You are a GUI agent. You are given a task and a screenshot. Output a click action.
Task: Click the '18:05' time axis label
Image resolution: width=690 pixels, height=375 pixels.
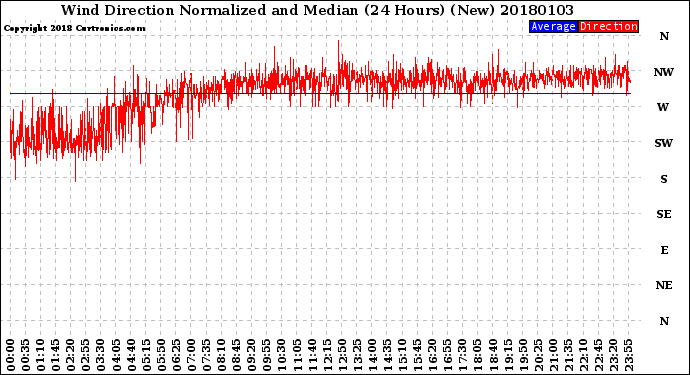[477, 355]
